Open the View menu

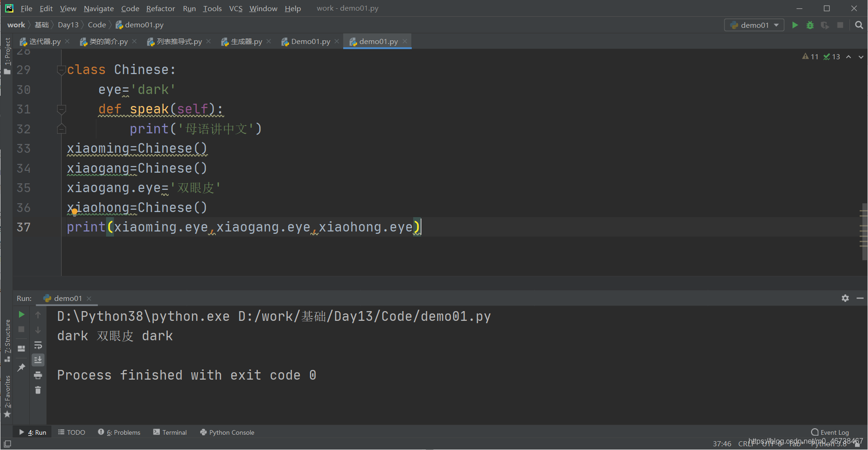coord(68,8)
